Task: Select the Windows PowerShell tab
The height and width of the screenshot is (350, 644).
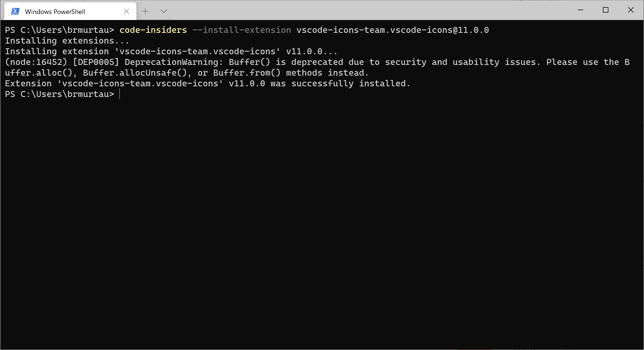Action: point(55,11)
